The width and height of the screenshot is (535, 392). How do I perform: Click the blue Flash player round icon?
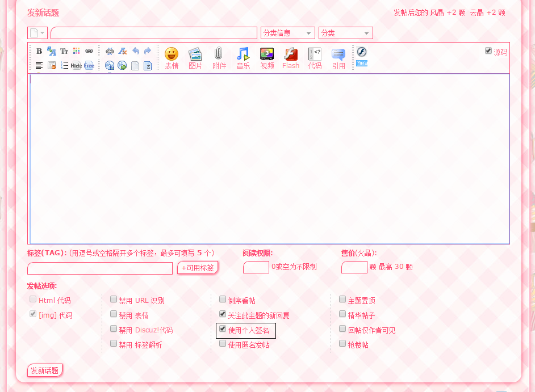click(362, 52)
